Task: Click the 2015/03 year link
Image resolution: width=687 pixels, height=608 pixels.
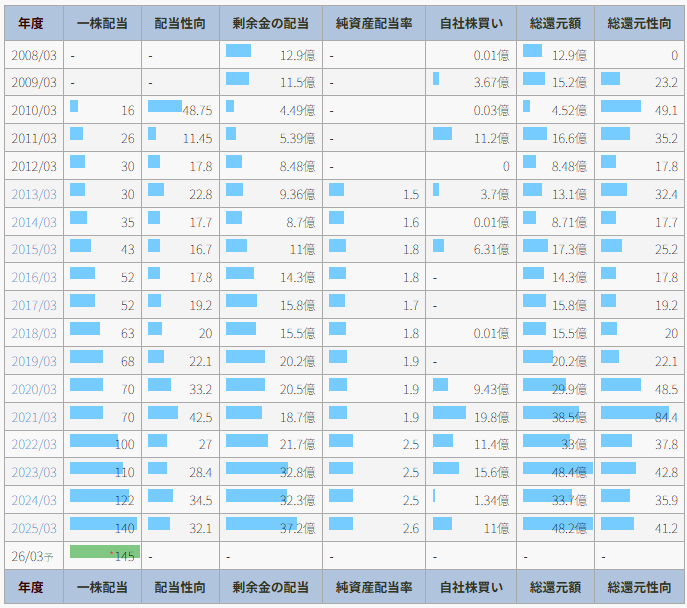Action: pyautogui.click(x=34, y=250)
